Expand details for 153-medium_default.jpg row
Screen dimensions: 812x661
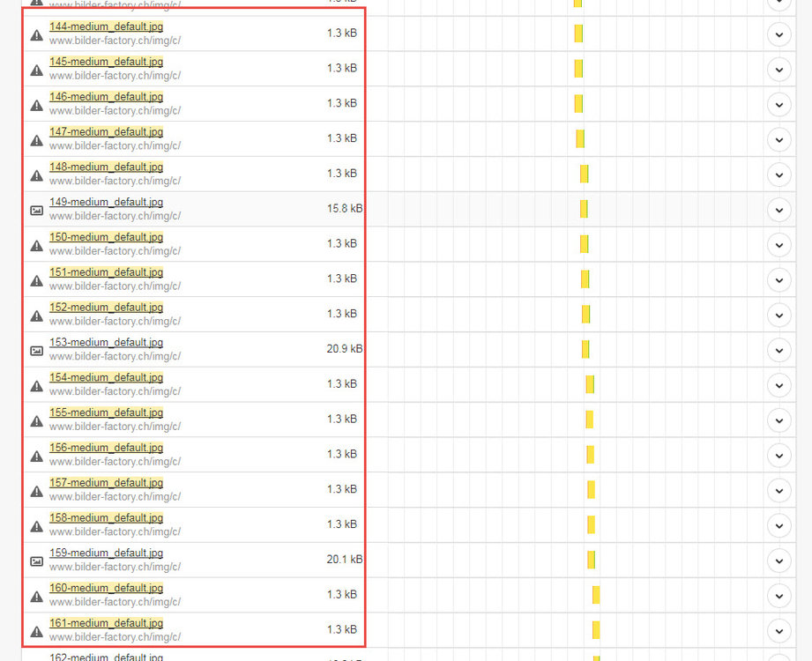tap(778, 351)
